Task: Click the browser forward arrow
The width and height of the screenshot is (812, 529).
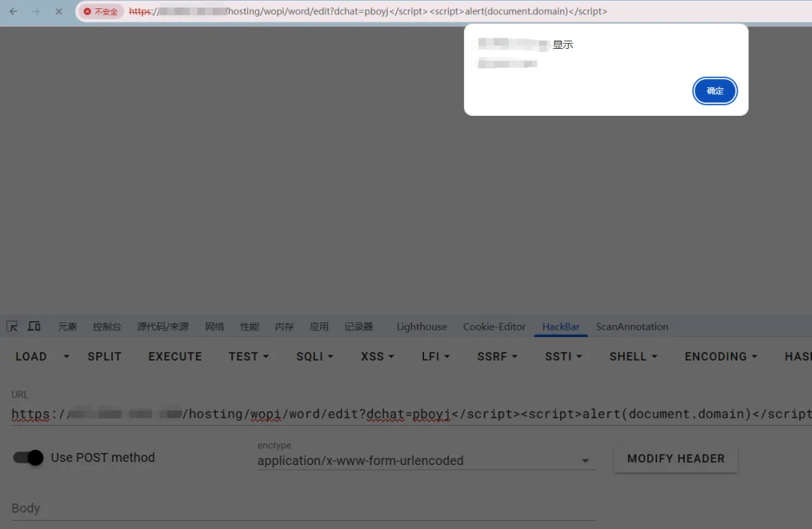Action: click(36, 11)
